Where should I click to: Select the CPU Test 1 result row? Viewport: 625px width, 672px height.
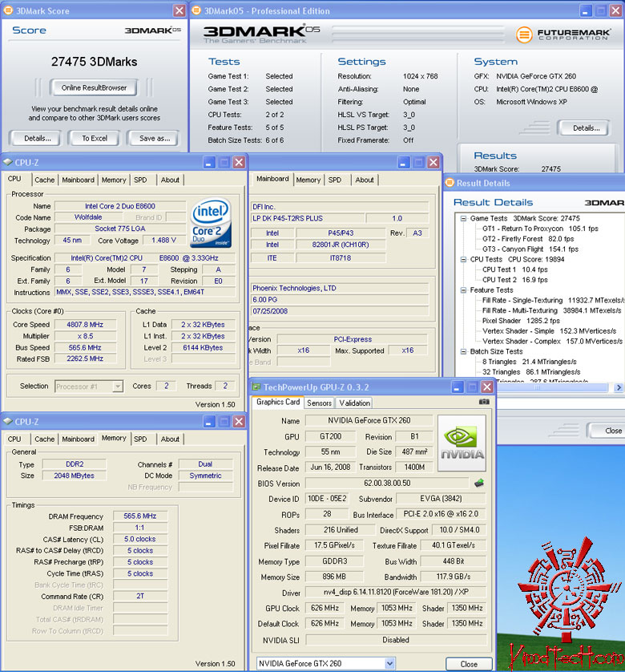coord(515,269)
